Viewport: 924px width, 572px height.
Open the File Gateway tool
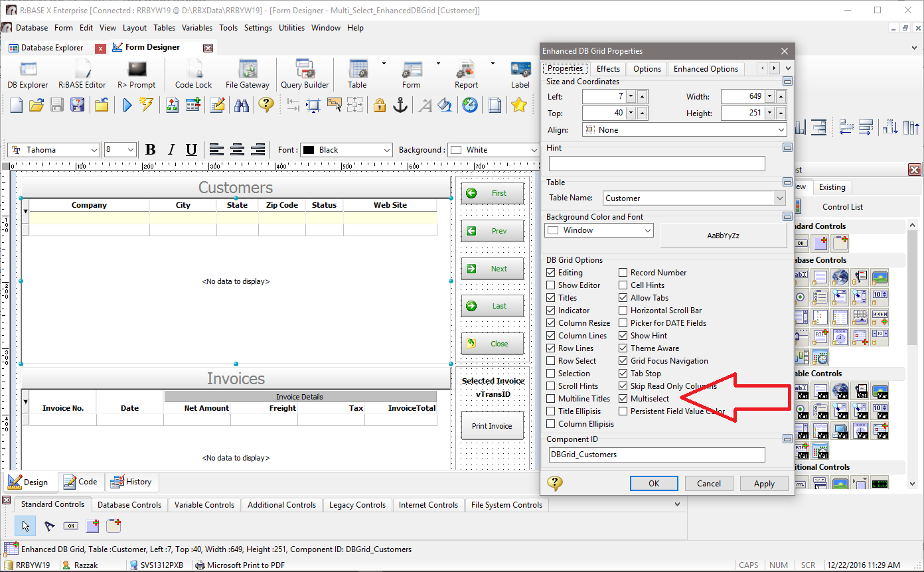click(x=248, y=74)
